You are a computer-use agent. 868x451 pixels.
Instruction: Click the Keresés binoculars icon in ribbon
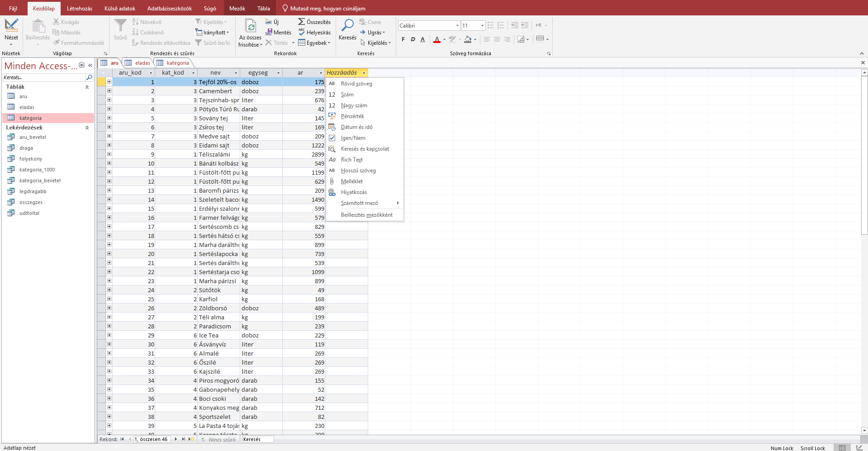[347, 26]
